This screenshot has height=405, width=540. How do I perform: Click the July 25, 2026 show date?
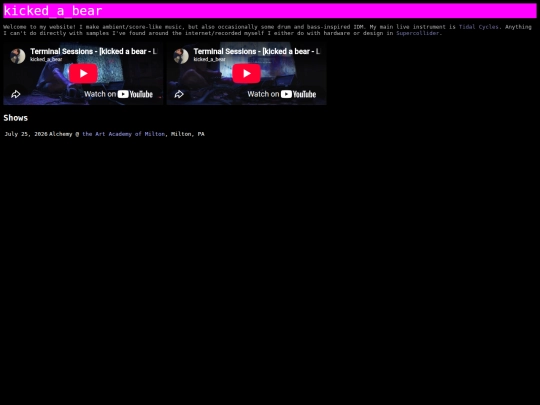(x=26, y=134)
